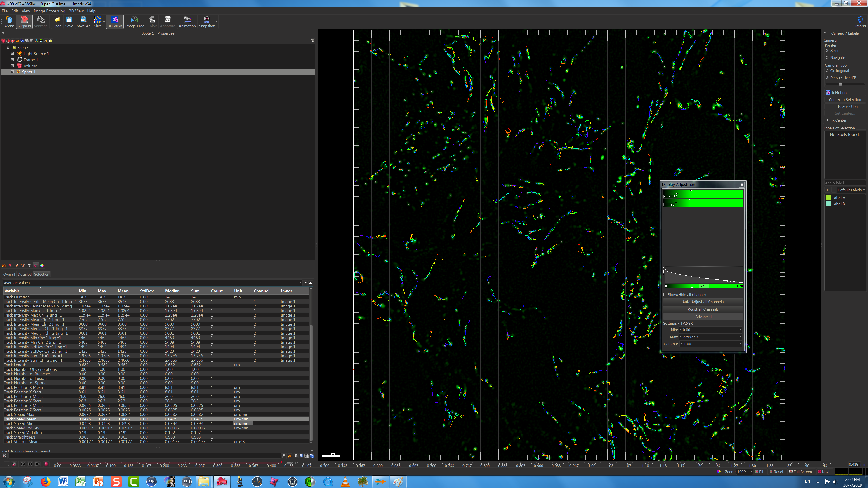Expand the Average Values dropdown
Viewport: 868px width, 488px height.
pos(301,283)
